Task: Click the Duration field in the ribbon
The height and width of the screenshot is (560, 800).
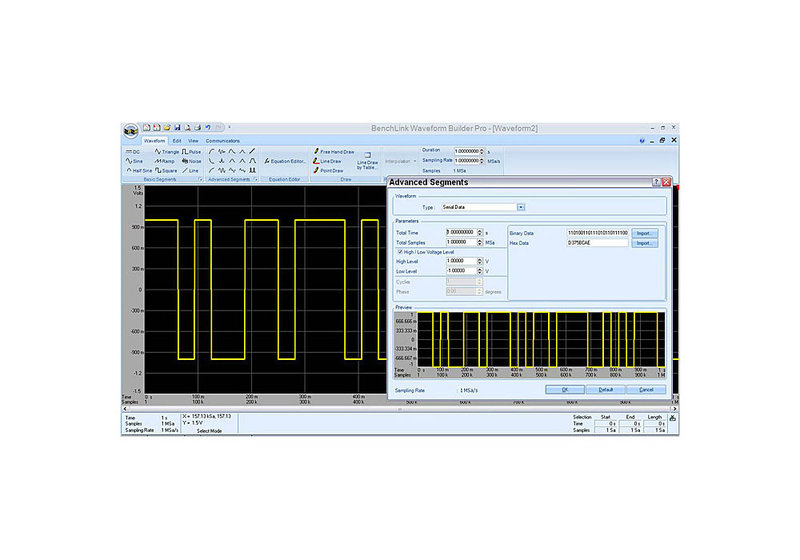Action: [466, 151]
